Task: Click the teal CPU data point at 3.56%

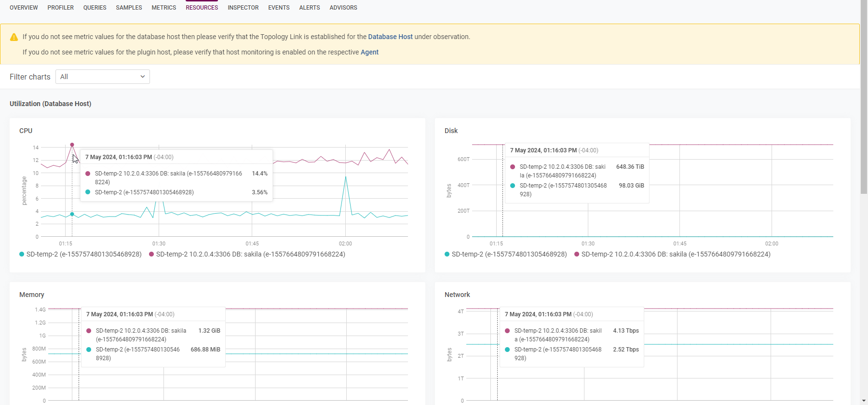Action: point(72,214)
